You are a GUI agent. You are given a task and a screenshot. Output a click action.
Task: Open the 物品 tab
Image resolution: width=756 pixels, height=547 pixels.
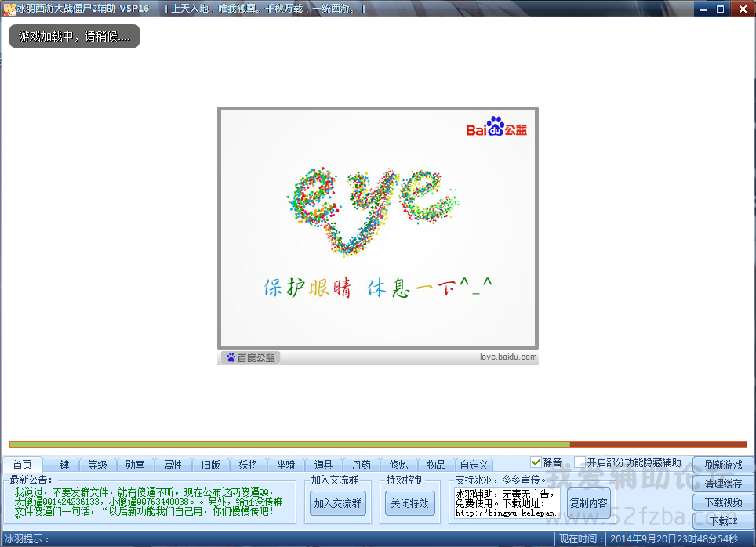[436, 465]
